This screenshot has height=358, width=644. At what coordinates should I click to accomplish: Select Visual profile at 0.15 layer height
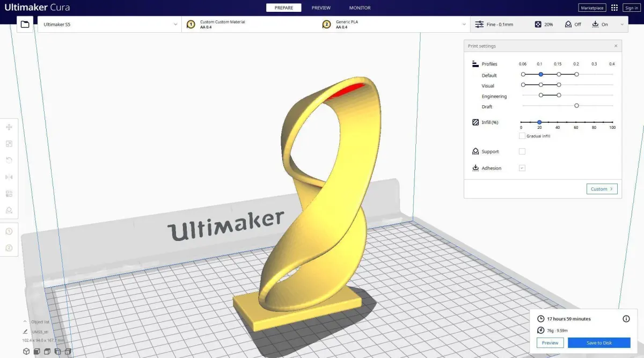559,85
